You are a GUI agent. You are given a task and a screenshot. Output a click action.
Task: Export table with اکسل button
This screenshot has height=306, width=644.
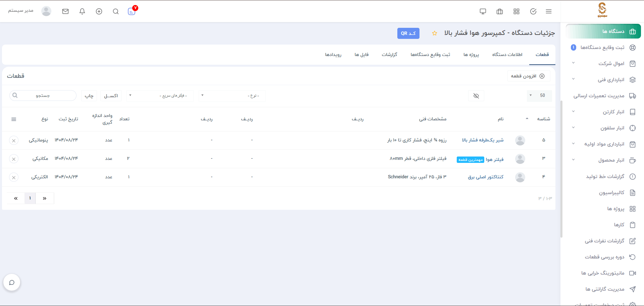(111, 96)
